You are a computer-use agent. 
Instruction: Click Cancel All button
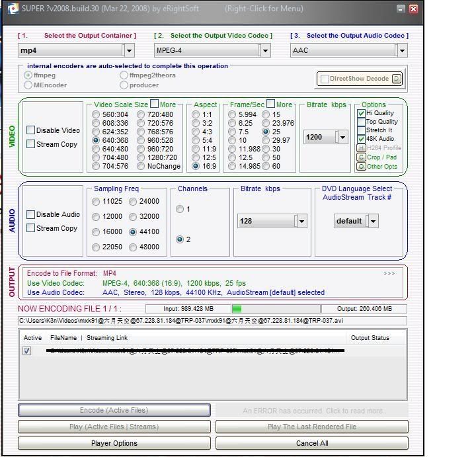coord(311,443)
